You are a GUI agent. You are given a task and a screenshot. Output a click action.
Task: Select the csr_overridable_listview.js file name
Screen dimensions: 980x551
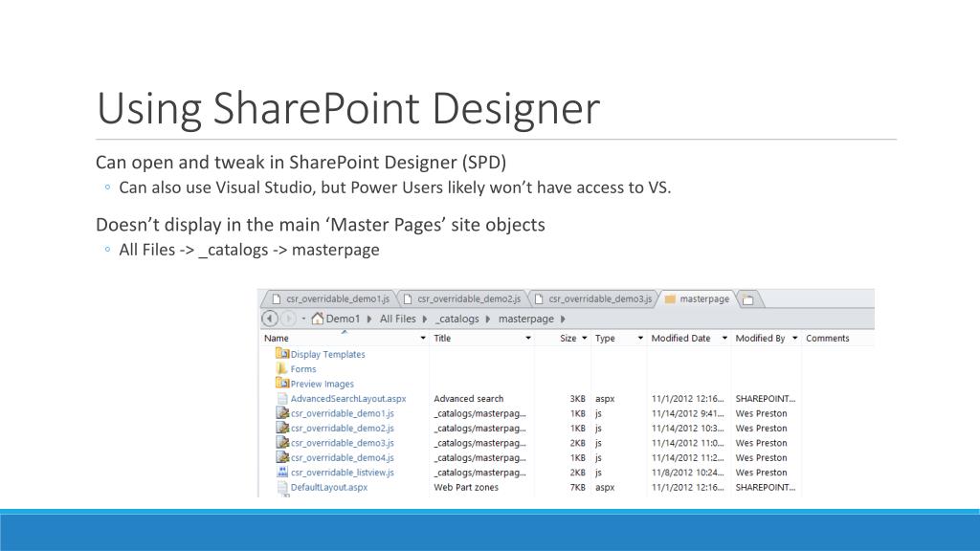[x=342, y=473]
